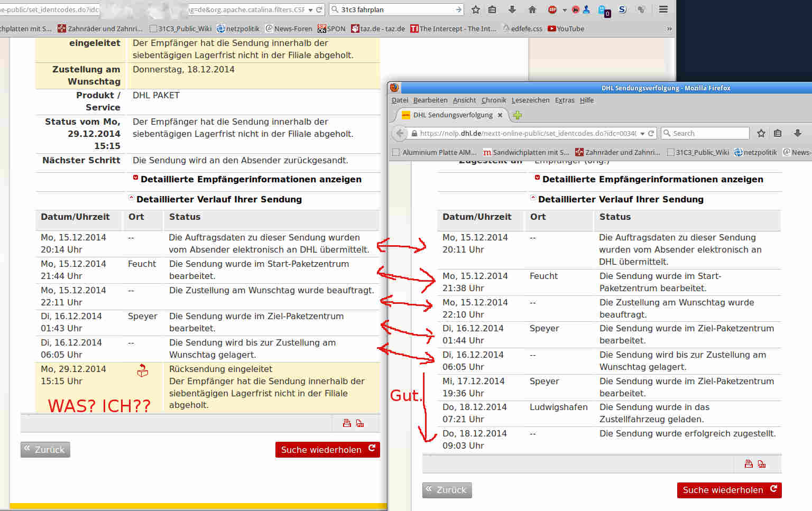Go back in the front Firefox window
Screen dimensions: 812x511
click(400, 133)
